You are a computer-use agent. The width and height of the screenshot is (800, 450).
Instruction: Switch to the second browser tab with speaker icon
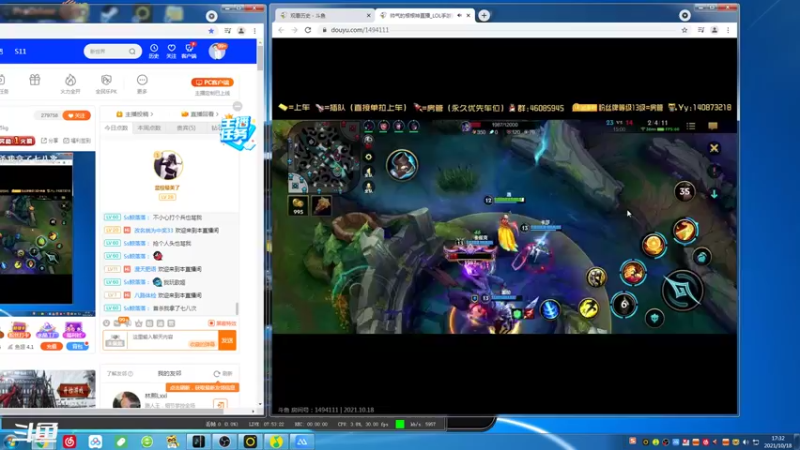click(x=424, y=16)
